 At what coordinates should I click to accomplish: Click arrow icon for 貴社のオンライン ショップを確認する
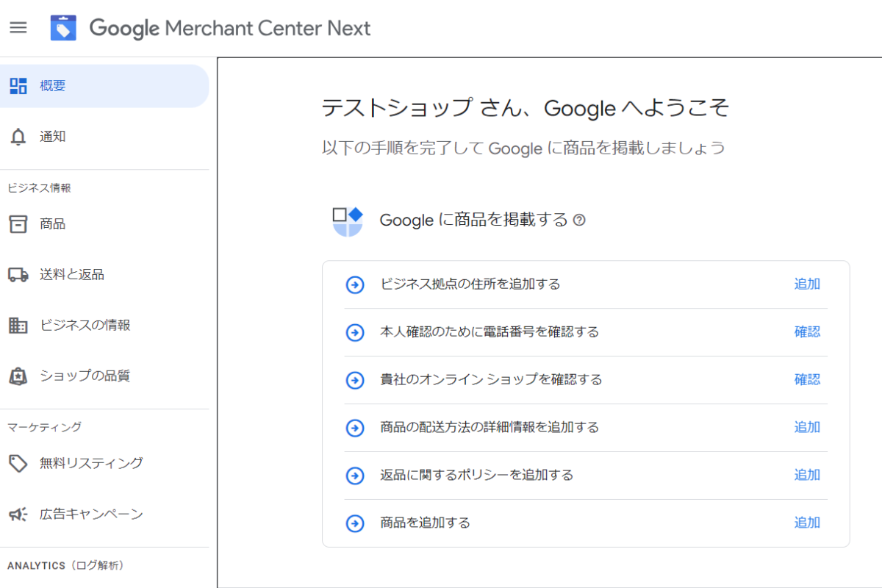click(355, 380)
